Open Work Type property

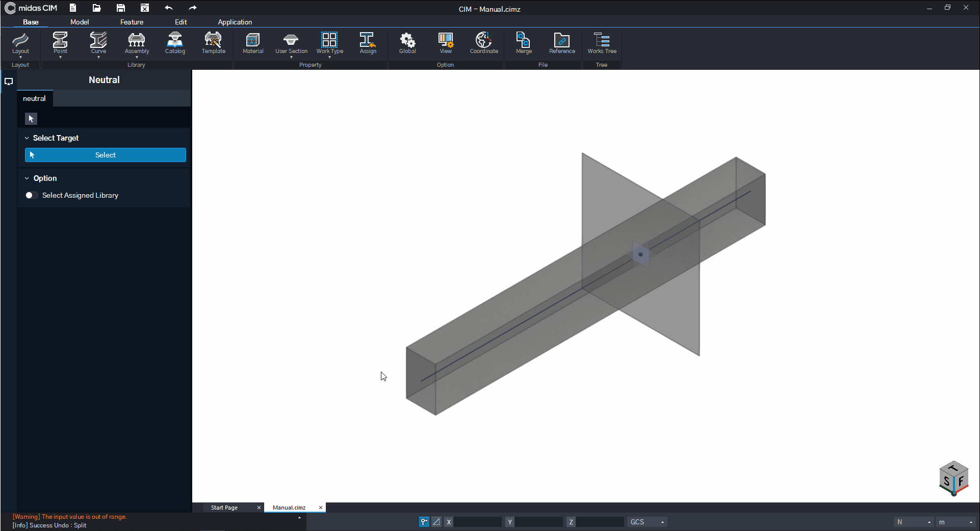coord(329,43)
